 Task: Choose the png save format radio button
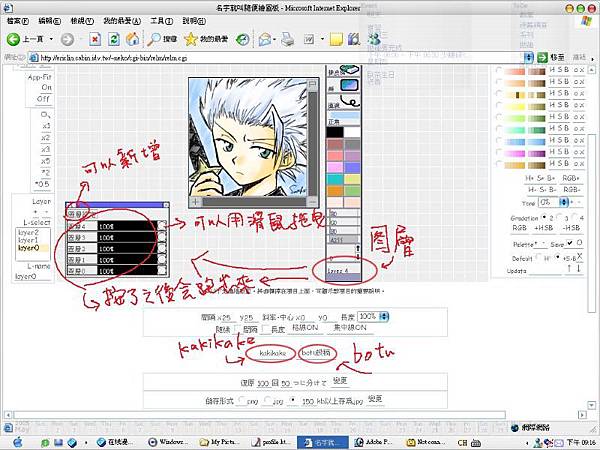(x=241, y=400)
